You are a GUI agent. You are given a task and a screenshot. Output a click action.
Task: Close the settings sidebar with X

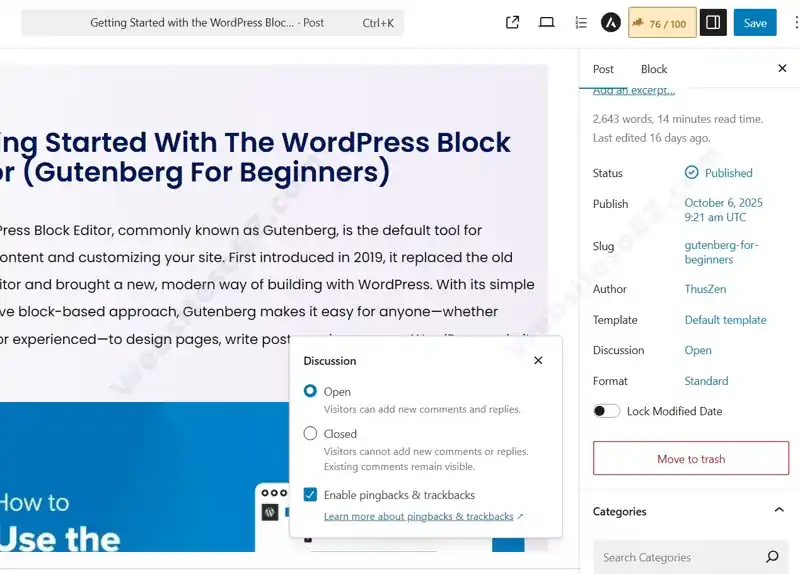(x=782, y=68)
